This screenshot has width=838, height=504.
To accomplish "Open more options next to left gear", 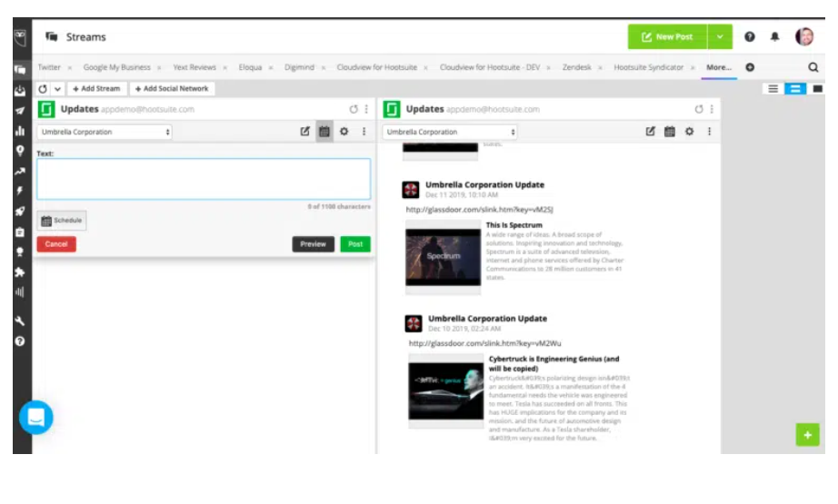I will click(x=364, y=132).
